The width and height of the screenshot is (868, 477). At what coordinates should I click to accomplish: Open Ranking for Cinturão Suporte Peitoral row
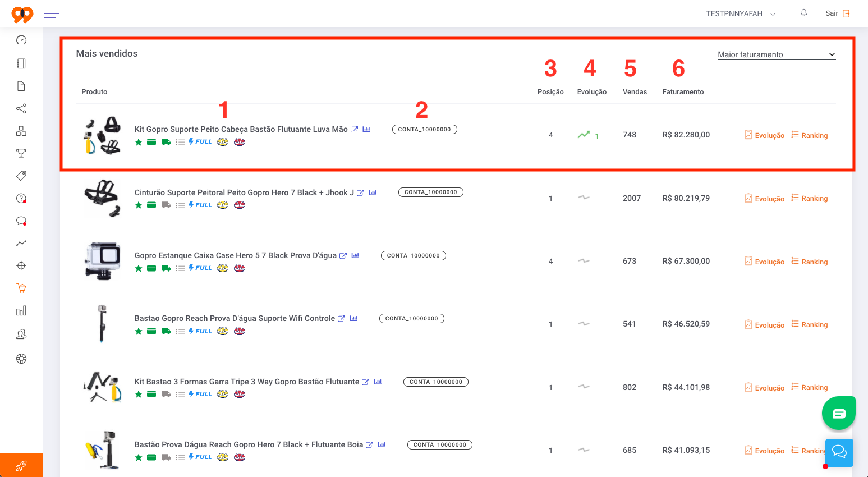tap(810, 198)
